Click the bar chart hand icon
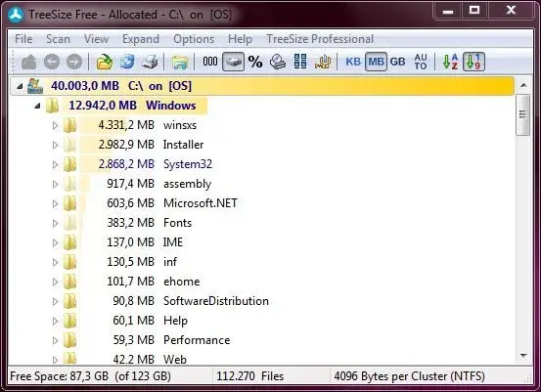541x392 pixels. point(323,62)
